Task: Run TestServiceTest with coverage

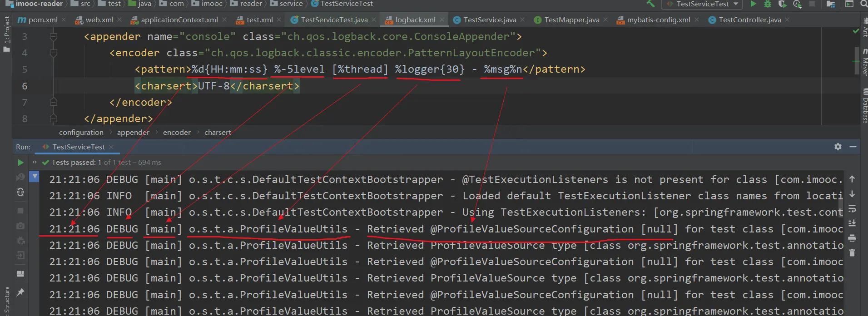Action: (782, 4)
